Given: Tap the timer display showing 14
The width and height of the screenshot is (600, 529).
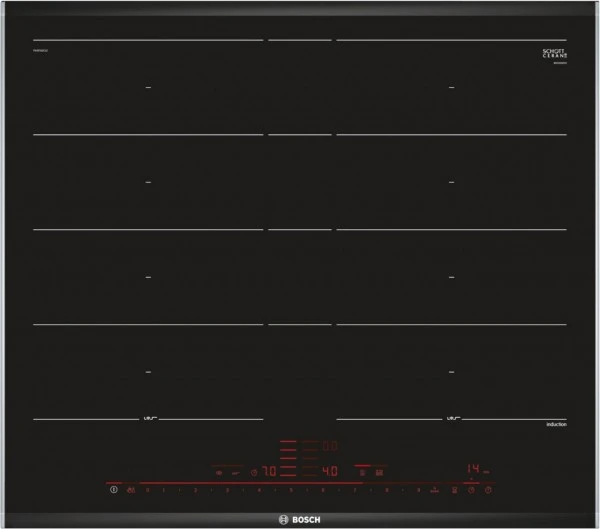Looking at the screenshot, I should (x=473, y=469).
